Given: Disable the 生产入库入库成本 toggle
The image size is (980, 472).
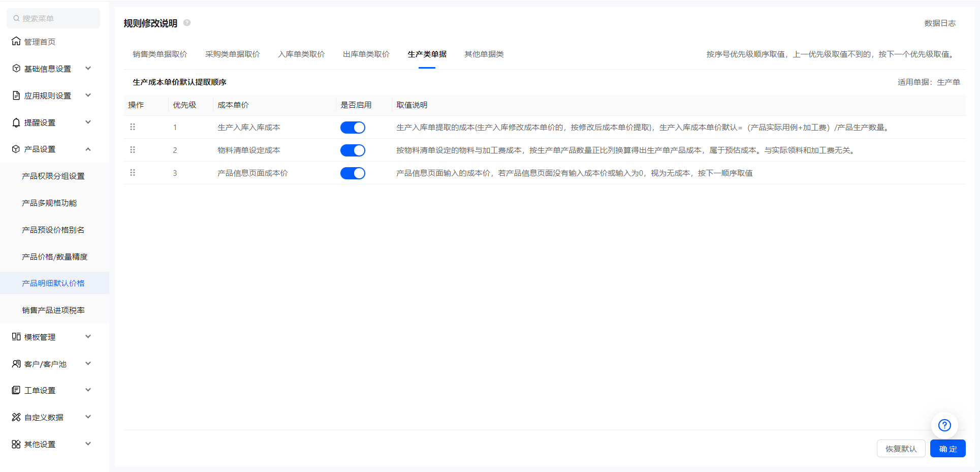Looking at the screenshot, I should coord(353,128).
